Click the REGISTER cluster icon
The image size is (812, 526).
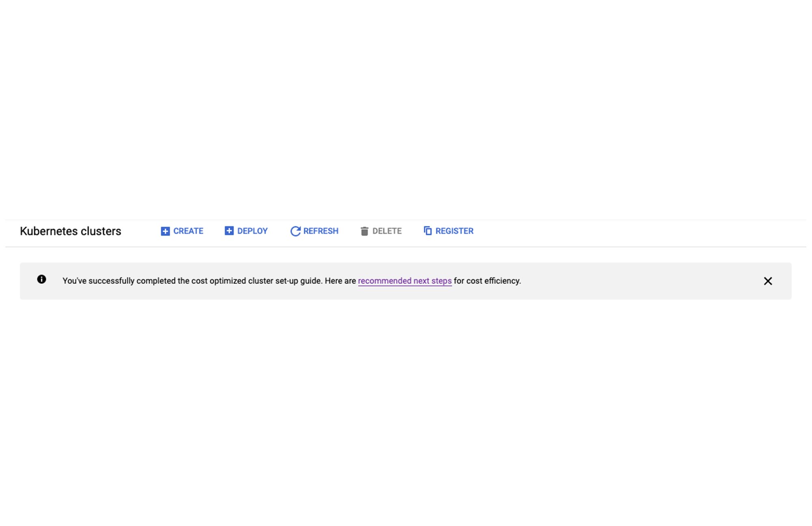426,231
